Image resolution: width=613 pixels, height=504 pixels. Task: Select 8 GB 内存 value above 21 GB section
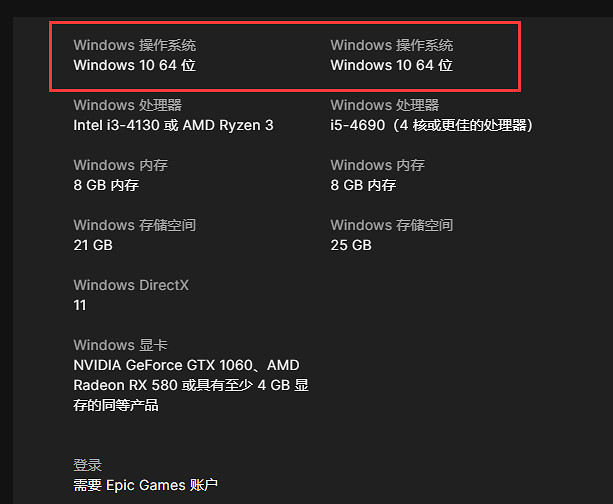pos(106,185)
